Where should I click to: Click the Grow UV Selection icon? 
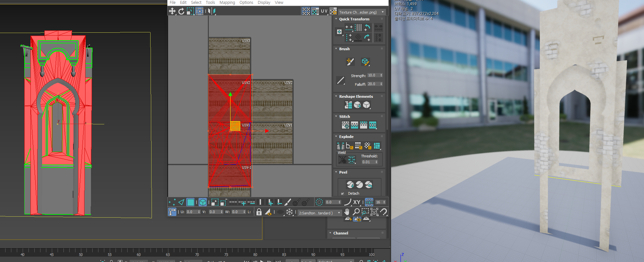coord(215,202)
